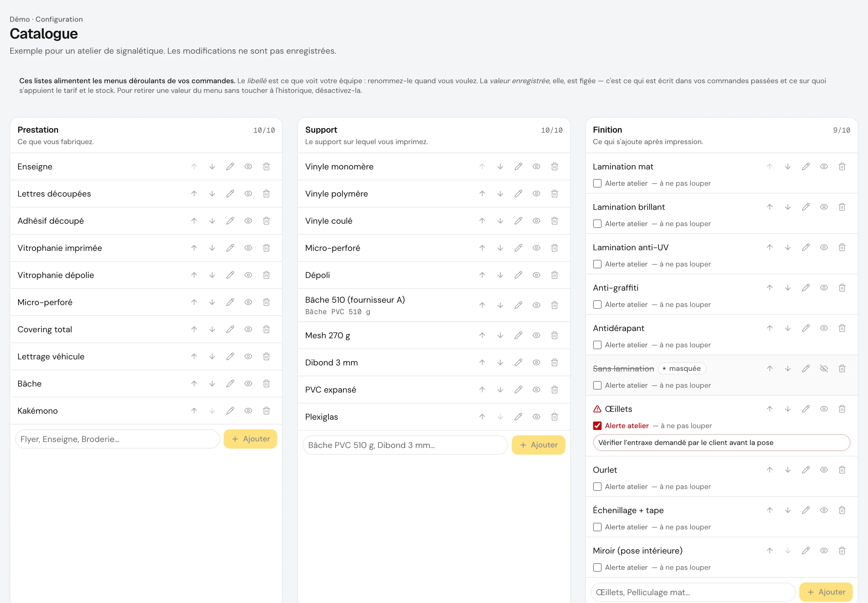The image size is (868, 603).
Task: Remove Kakémono with trash icon
Action: [x=266, y=411]
